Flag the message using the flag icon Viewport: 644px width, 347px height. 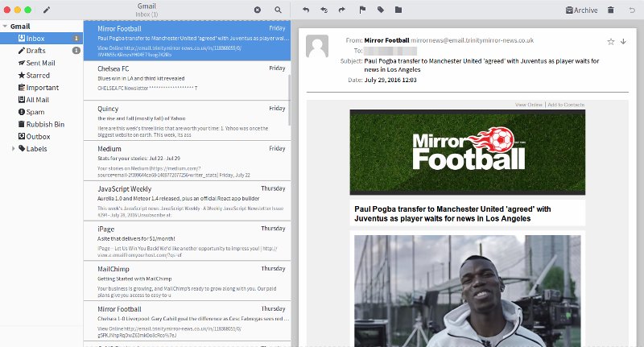pos(361,10)
